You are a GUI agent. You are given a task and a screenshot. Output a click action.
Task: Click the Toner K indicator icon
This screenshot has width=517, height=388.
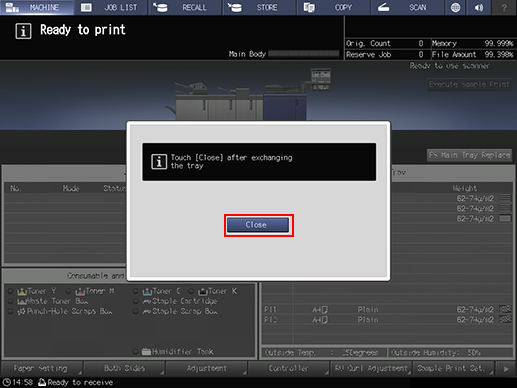point(203,291)
